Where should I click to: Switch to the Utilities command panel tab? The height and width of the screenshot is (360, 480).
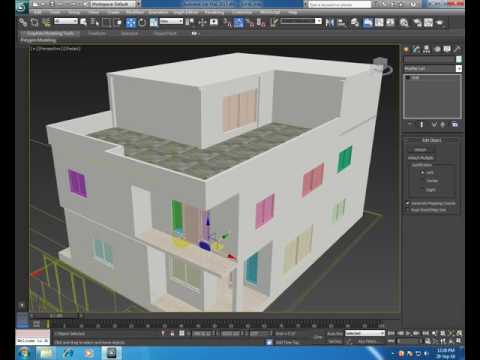[457, 49]
